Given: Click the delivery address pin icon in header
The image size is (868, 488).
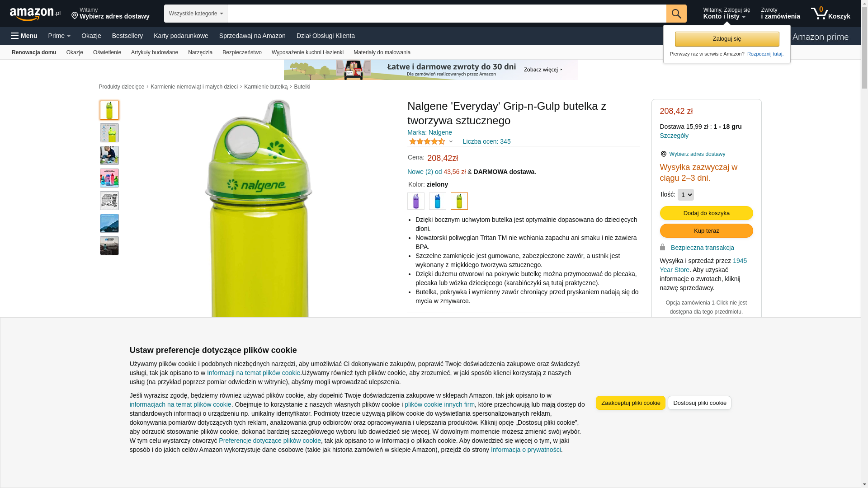Looking at the screenshot, I should (75, 16).
